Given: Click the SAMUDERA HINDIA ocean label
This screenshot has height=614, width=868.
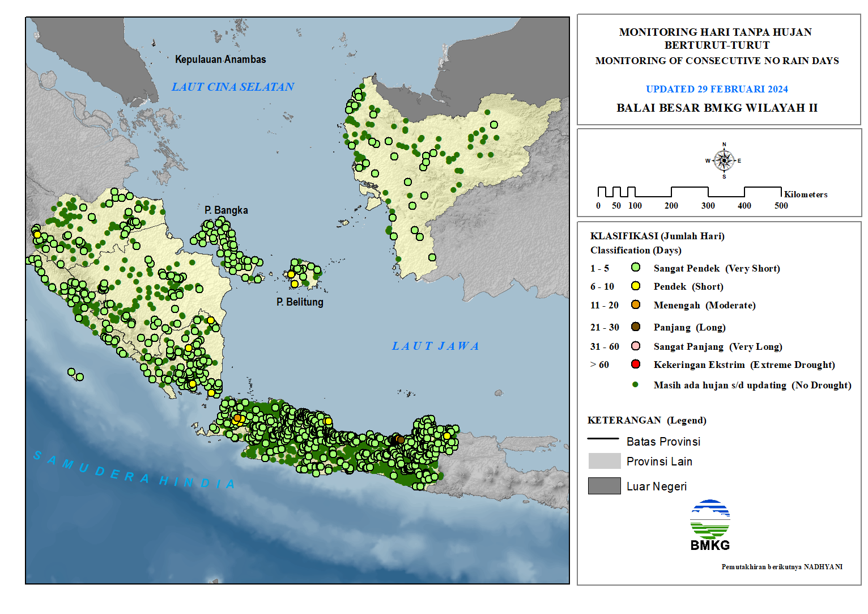Looking at the screenshot, I should tap(134, 470).
